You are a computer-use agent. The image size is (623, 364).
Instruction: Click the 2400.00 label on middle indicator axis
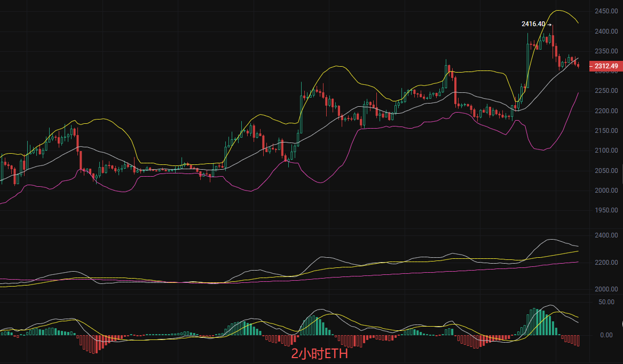pyautogui.click(x=608, y=235)
